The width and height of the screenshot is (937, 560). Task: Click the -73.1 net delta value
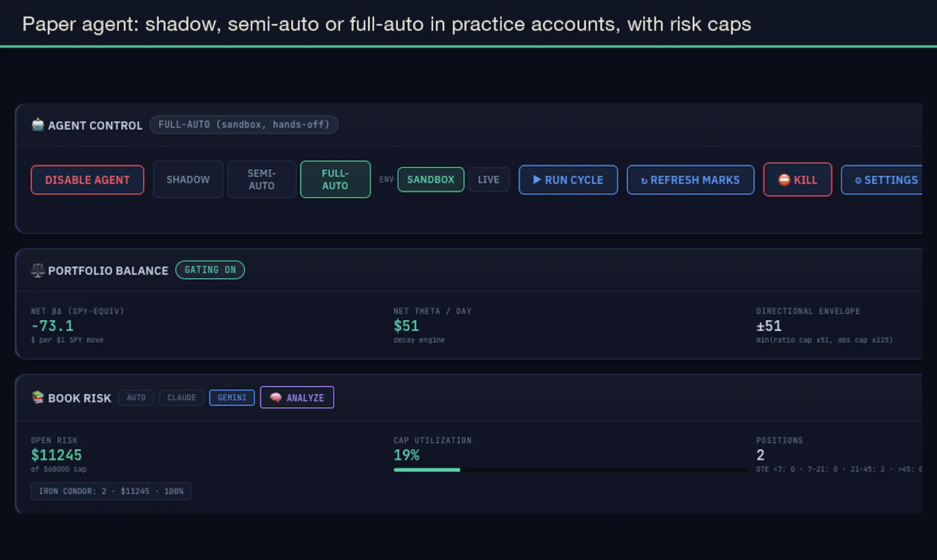52,326
